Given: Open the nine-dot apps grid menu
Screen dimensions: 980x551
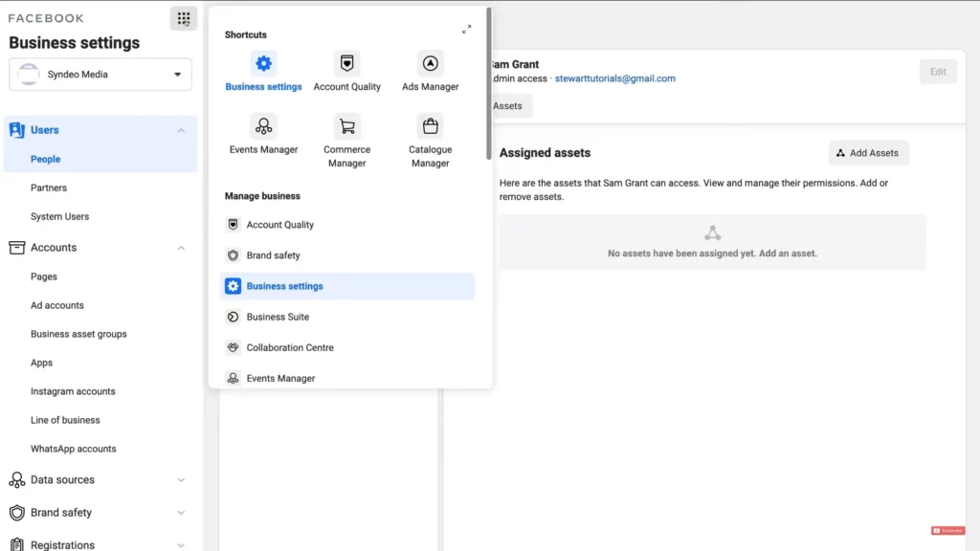Looking at the screenshot, I should point(183,18).
